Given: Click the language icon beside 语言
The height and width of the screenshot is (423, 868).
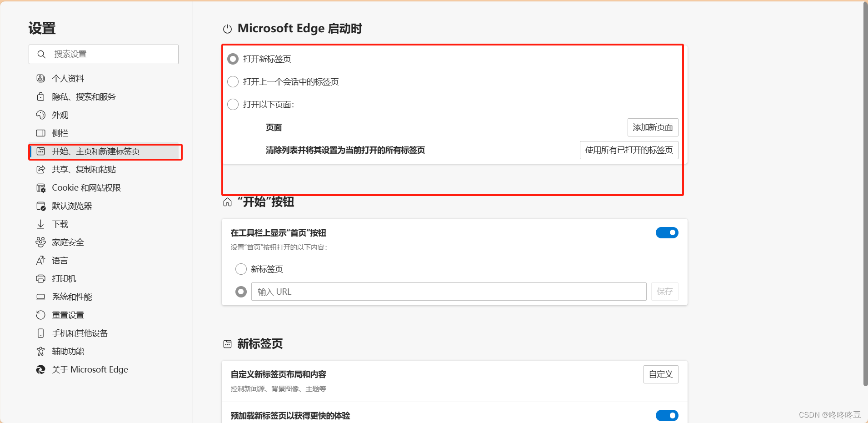Looking at the screenshot, I should (x=40, y=260).
